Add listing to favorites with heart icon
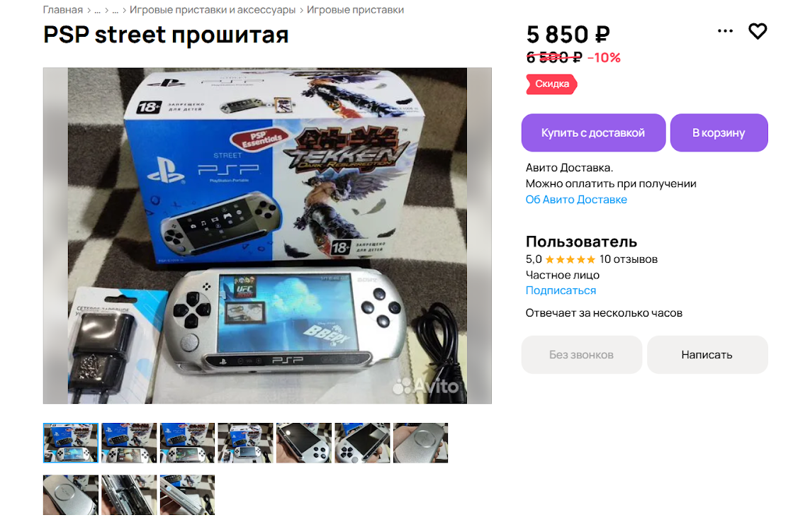 pyautogui.click(x=758, y=31)
